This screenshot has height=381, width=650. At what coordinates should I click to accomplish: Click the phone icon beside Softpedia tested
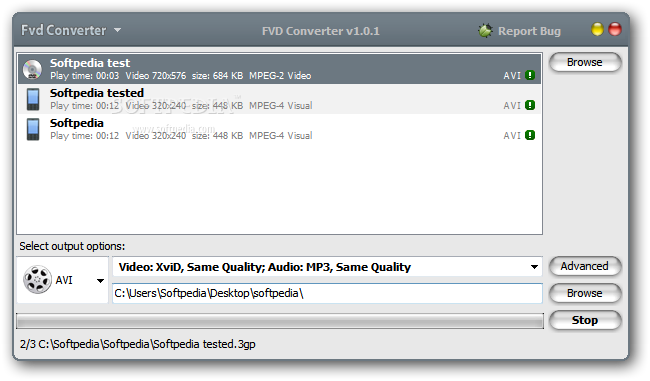pos(33,99)
